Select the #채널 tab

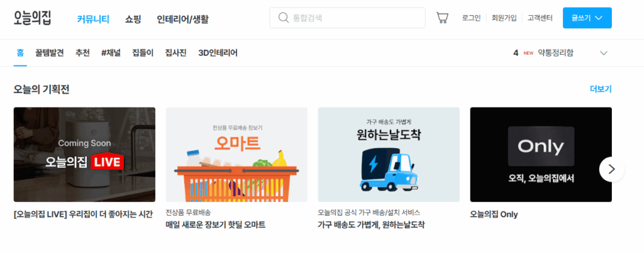[x=111, y=53]
